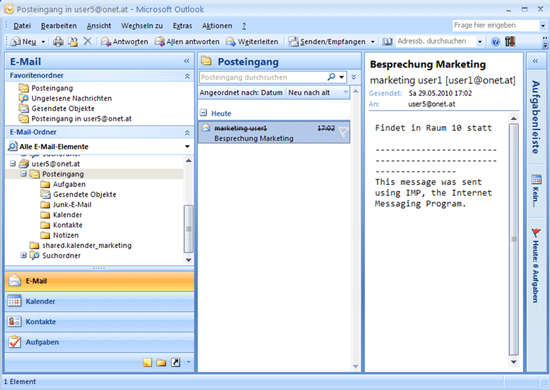Click the Print icon in toolbar
Screen dimensions: 550x390
pos(58,41)
